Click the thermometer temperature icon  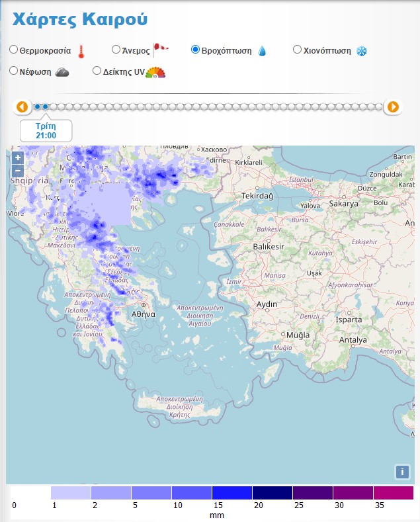(x=81, y=52)
